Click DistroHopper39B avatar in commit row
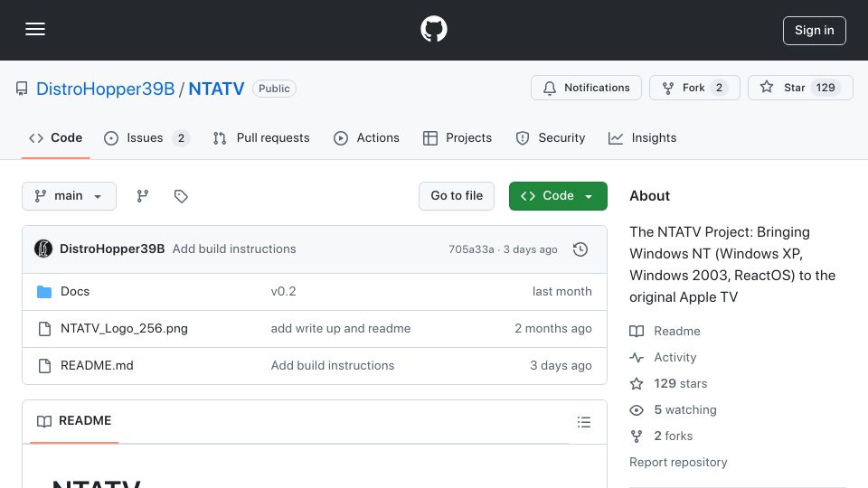 click(x=43, y=249)
